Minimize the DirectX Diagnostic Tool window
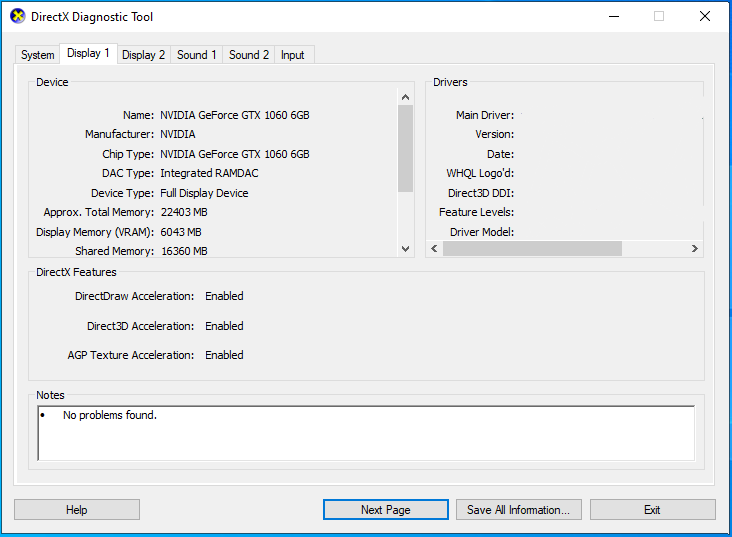732x537 pixels. (612, 17)
